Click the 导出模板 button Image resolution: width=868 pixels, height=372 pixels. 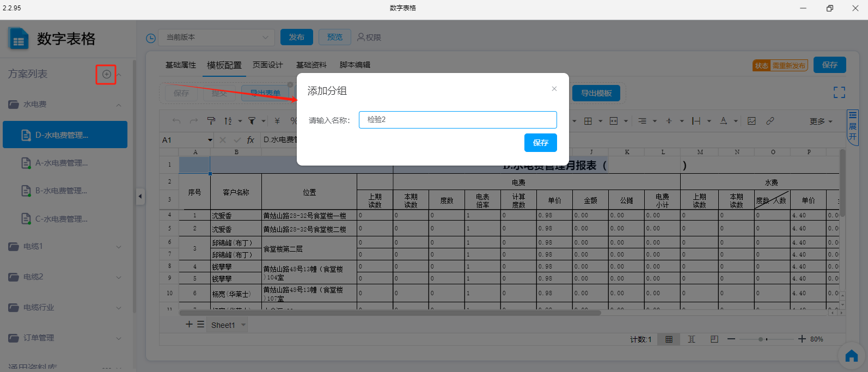coord(596,93)
